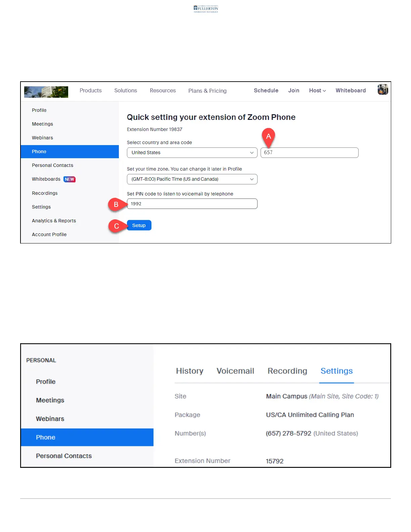Click the voicemail PIN code field
The height and width of the screenshot is (532, 411).
pos(192,204)
